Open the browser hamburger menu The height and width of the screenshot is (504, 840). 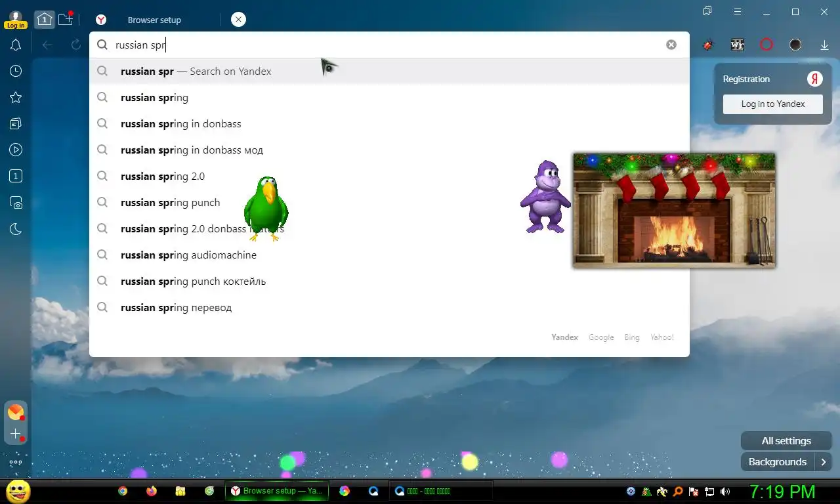(738, 12)
